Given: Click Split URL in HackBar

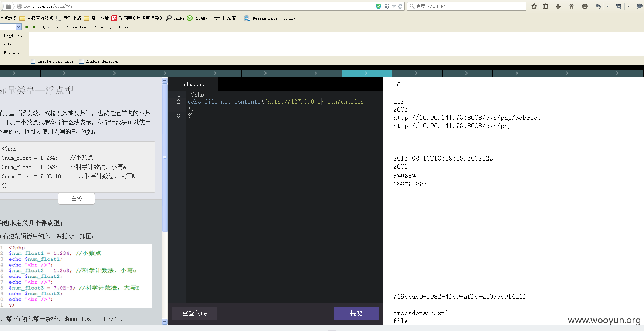Looking at the screenshot, I should pyautogui.click(x=13, y=44).
